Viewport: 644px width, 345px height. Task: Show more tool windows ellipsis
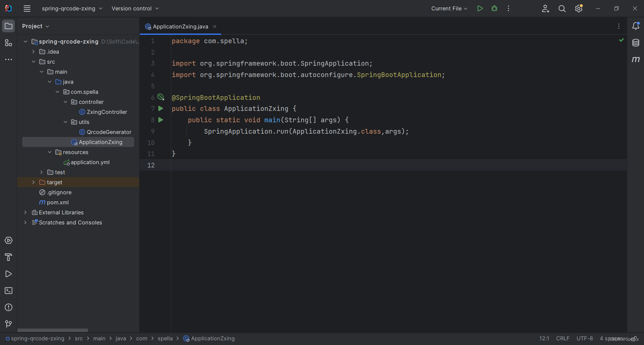tap(8, 60)
